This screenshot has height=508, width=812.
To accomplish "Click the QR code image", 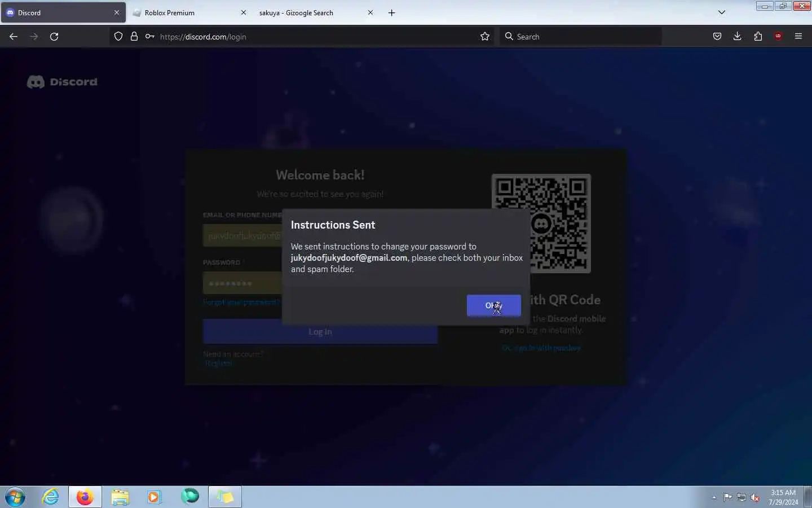I will [541, 224].
